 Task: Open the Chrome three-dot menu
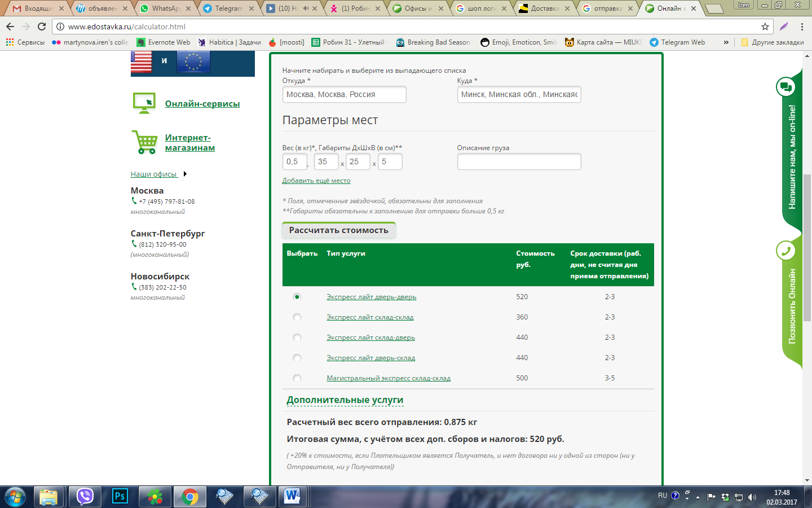(x=802, y=27)
